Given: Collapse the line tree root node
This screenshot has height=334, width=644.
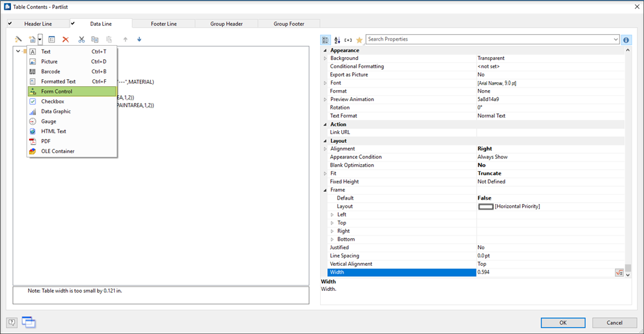Looking at the screenshot, I should click(18, 51).
